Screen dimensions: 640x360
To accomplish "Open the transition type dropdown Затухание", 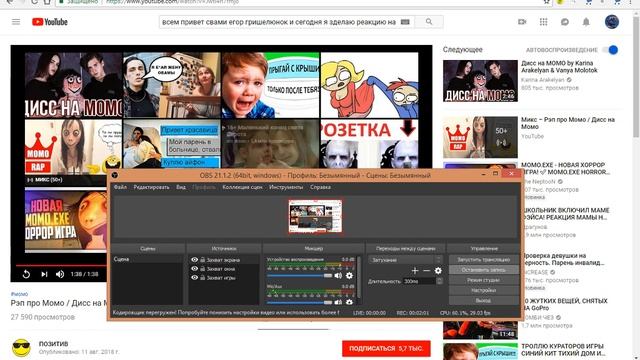I will click(405, 260).
